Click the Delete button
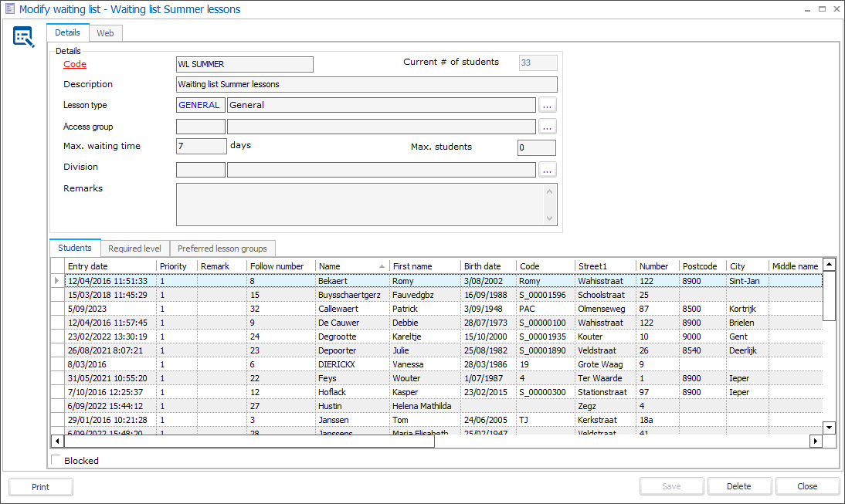The width and height of the screenshot is (845, 504). [739, 487]
